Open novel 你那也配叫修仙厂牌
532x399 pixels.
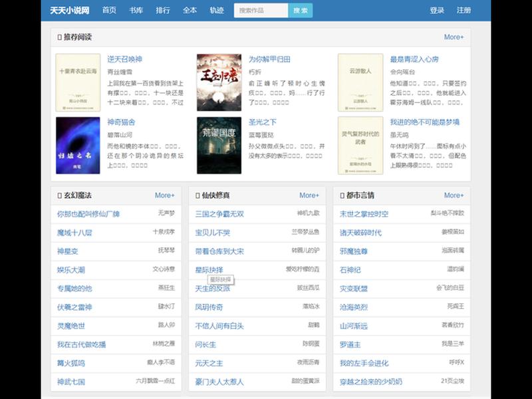pyautogui.click(x=88, y=214)
